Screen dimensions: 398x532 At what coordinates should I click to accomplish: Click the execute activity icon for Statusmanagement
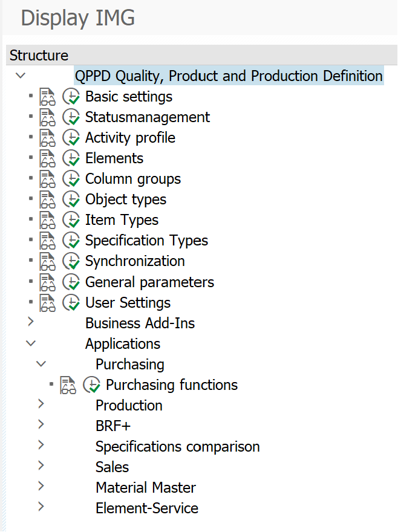[71, 117]
